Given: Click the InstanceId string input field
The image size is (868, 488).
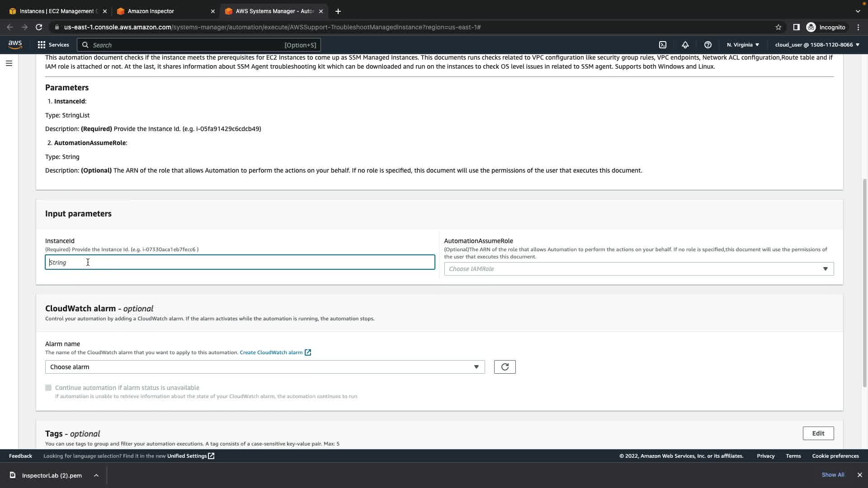Looking at the screenshot, I should (x=240, y=263).
